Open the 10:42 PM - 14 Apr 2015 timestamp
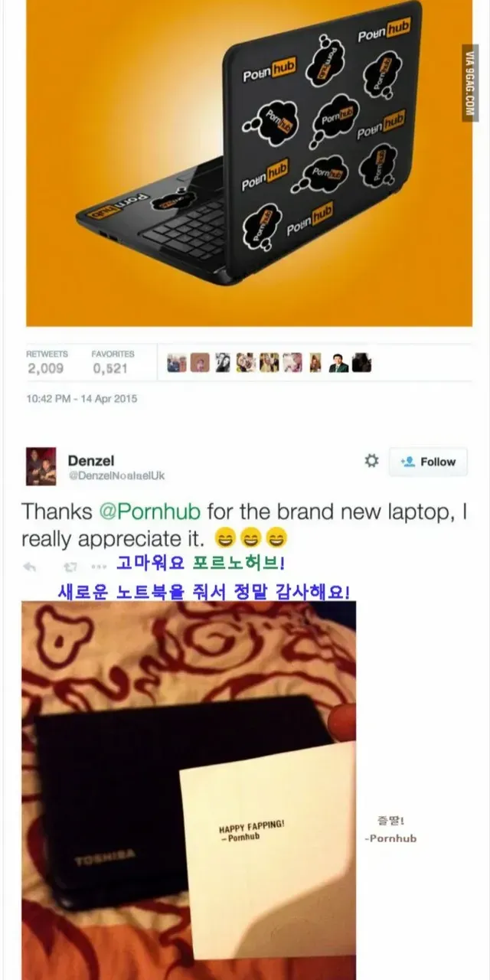The height and width of the screenshot is (980, 490). [81, 399]
